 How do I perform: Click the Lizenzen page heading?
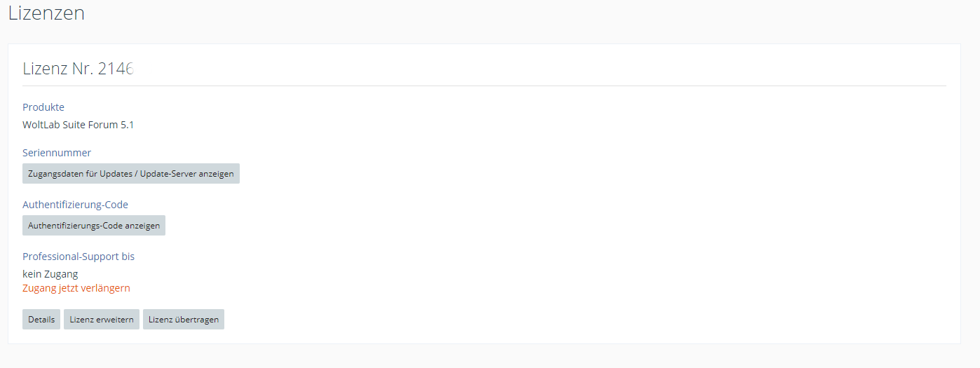click(x=46, y=13)
